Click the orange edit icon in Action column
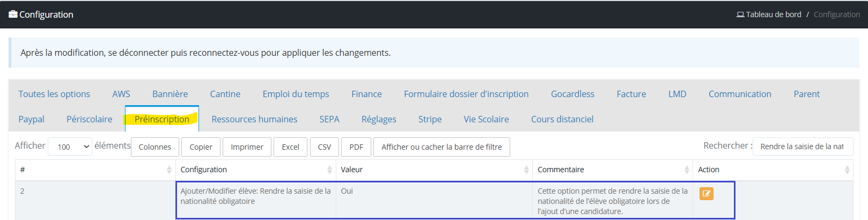The image size is (868, 220). (x=706, y=194)
